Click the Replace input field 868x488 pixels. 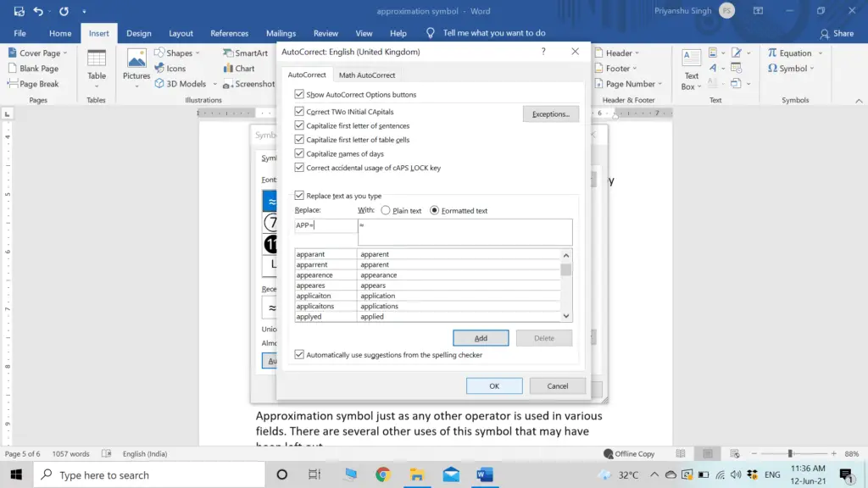[326, 225]
